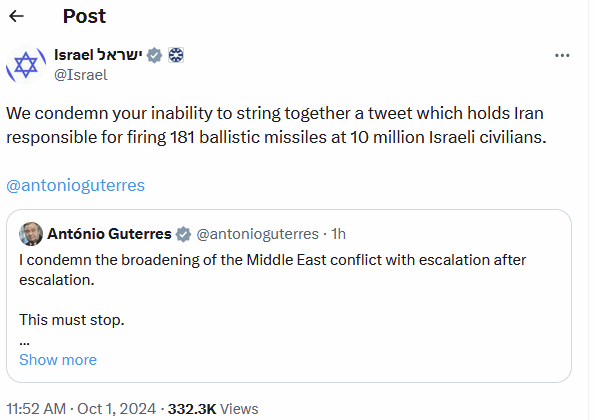This screenshot has width=595, height=420.
Task: Click the Post header title
Action: [x=84, y=16]
